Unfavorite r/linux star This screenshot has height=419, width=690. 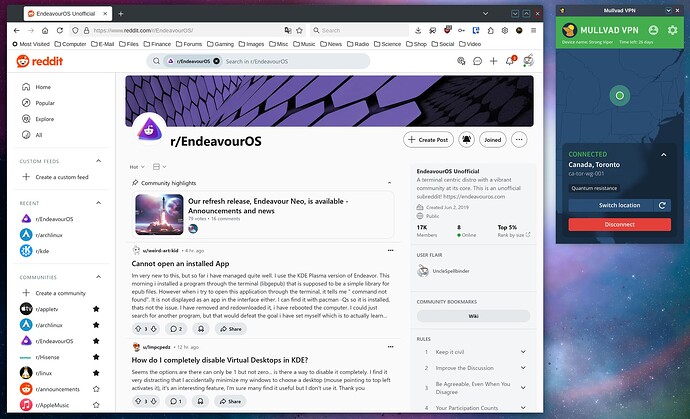[x=96, y=373]
